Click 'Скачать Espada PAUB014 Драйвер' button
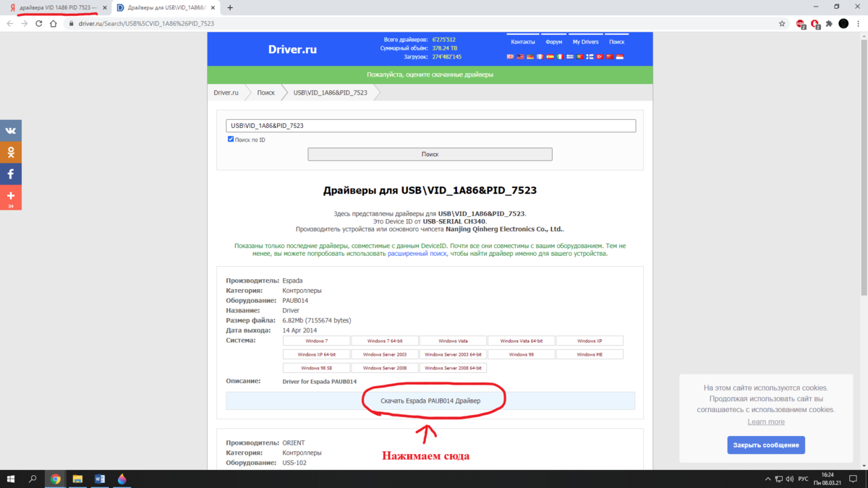This screenshot has height=488, width=868. click(430, 401)
